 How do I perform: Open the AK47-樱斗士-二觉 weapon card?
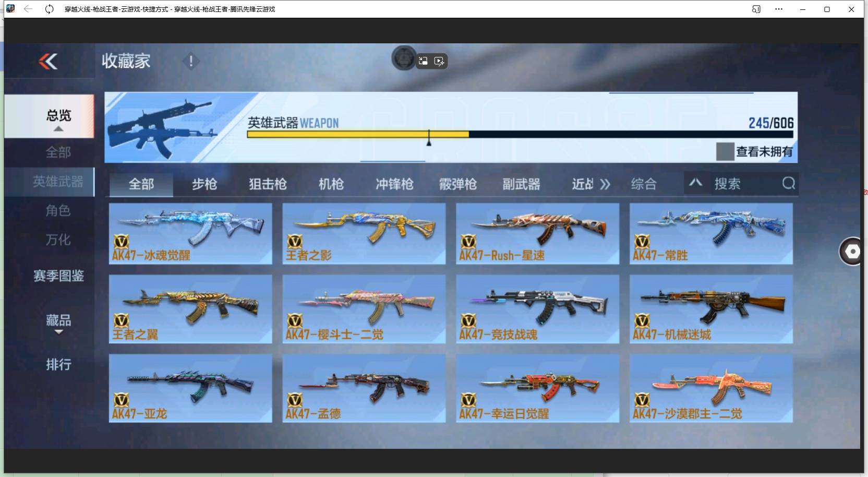364,309
